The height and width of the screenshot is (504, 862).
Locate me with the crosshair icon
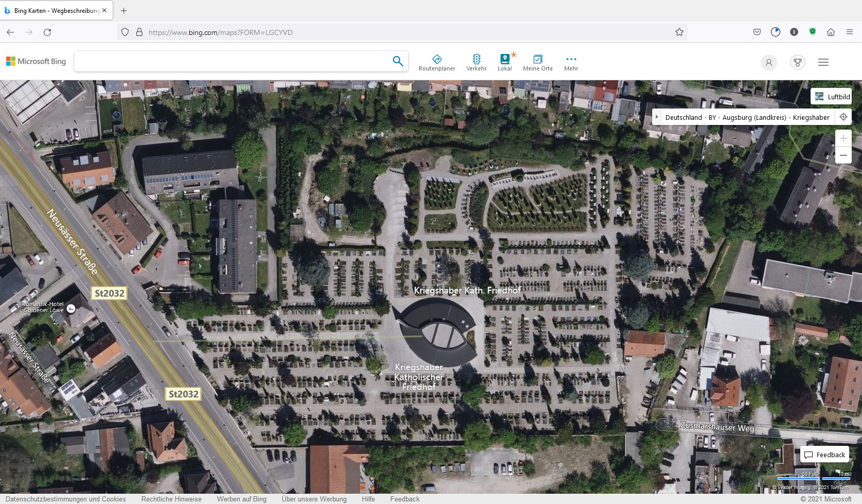843,117
